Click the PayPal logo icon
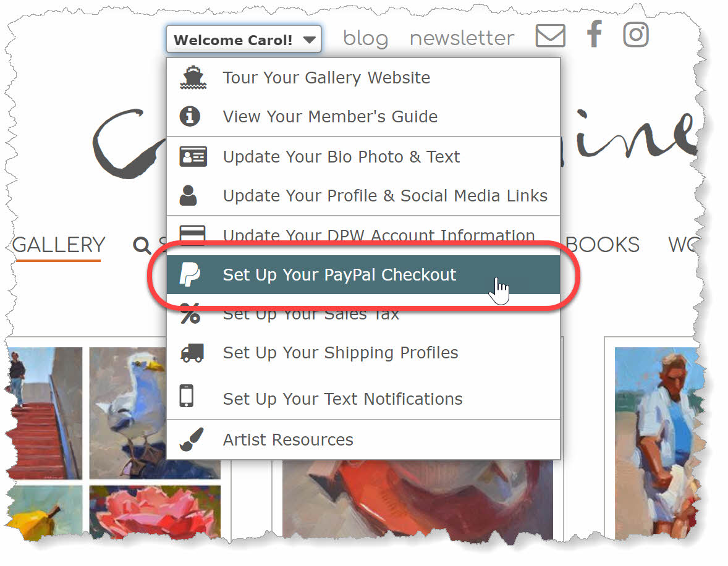This screenshot has width=728, height=566. [190, 274]
